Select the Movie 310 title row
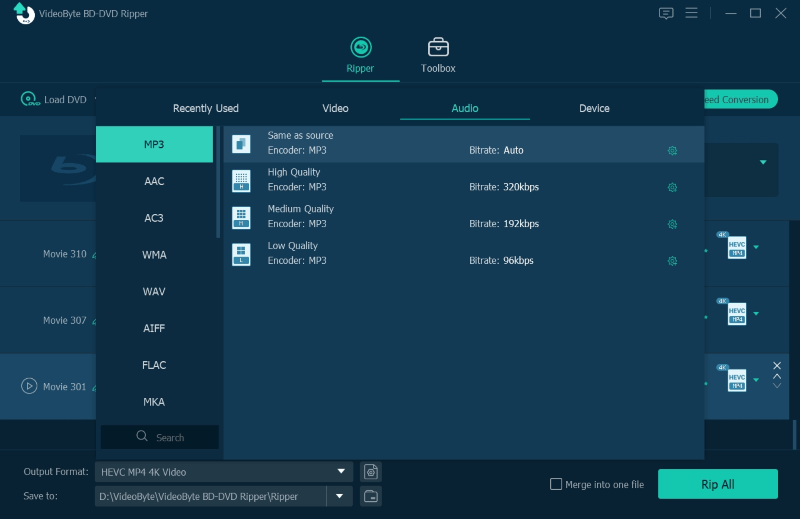The height and width of the screenshot is (519, 800). tap(48, 254)
